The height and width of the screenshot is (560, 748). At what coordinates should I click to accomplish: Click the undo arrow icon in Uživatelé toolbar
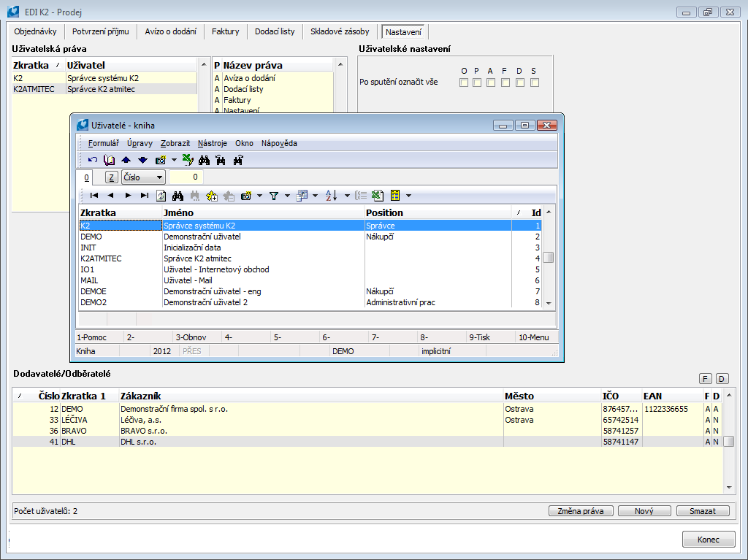(x=93, y=160)
